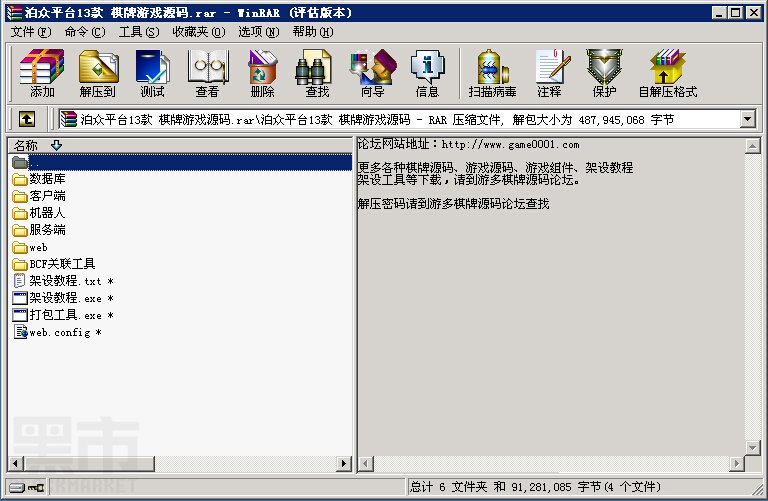Open the 命令(C) menu

(85, 32)
